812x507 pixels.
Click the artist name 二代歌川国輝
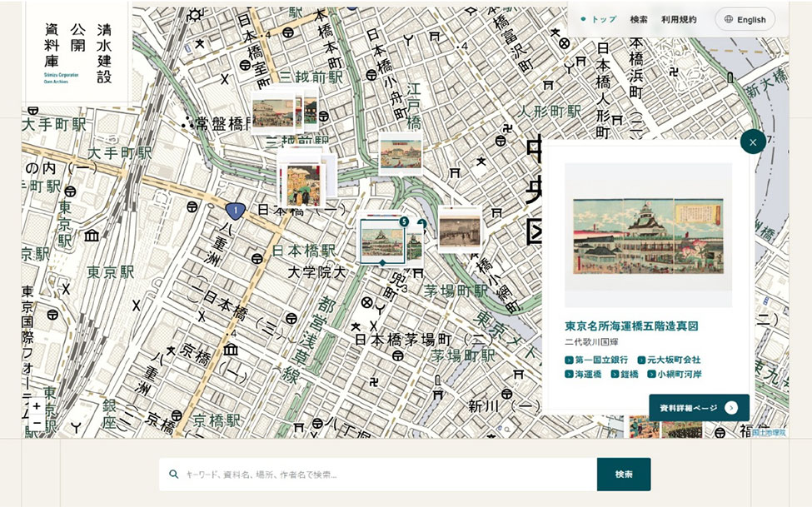[591, 342]
